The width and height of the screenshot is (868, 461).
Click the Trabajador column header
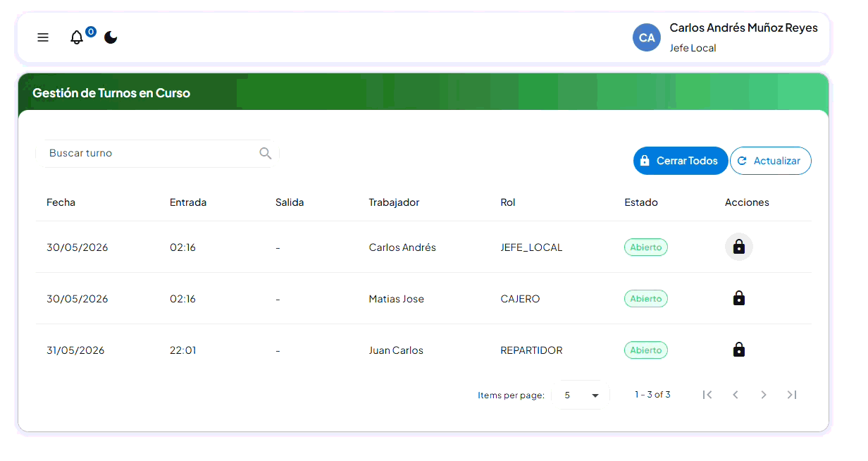[394, 202]
